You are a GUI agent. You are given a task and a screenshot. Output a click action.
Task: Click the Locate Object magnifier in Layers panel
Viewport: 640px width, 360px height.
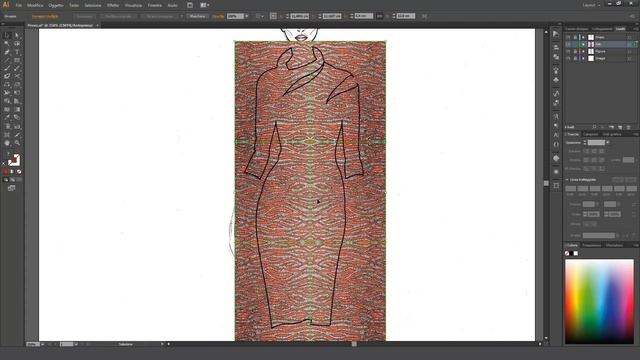(594, 127)
